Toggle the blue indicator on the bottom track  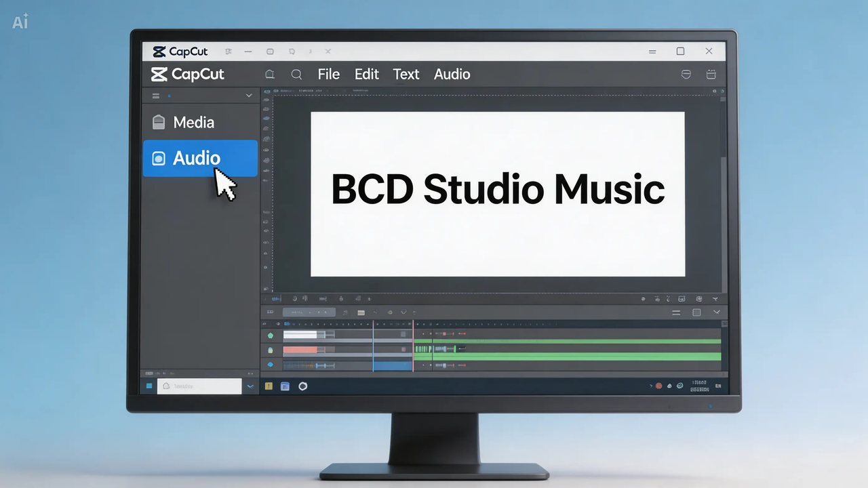tap(270, 365)
